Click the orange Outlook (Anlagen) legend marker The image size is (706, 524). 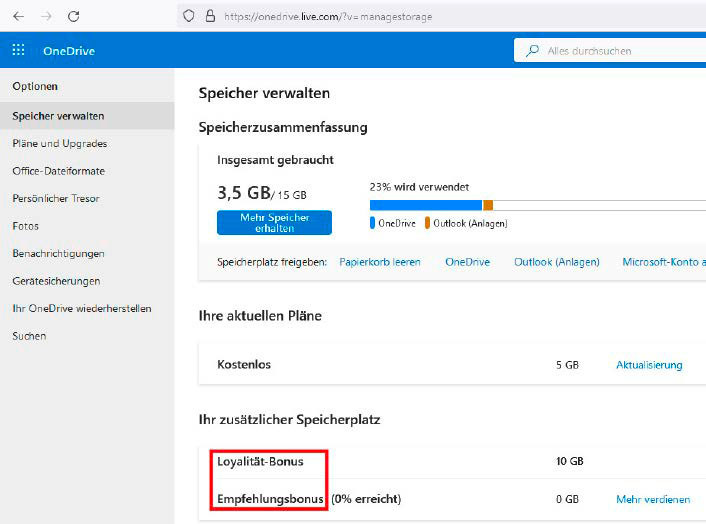pyautogui.click(x=427, y=223)
